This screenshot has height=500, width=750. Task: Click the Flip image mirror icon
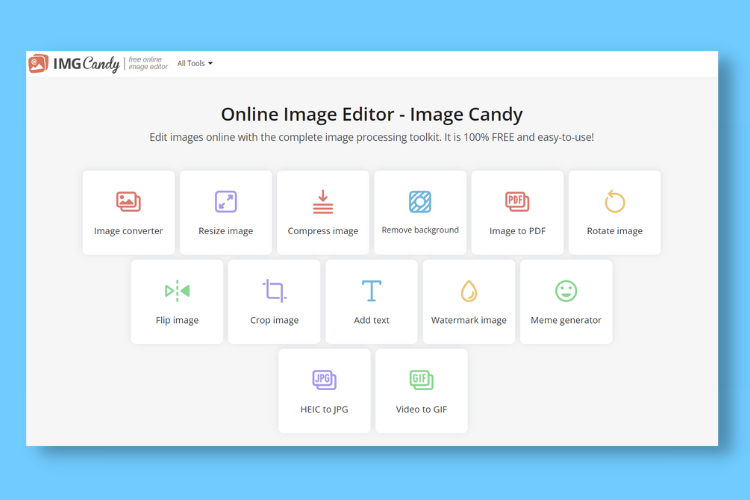point(177,291)
